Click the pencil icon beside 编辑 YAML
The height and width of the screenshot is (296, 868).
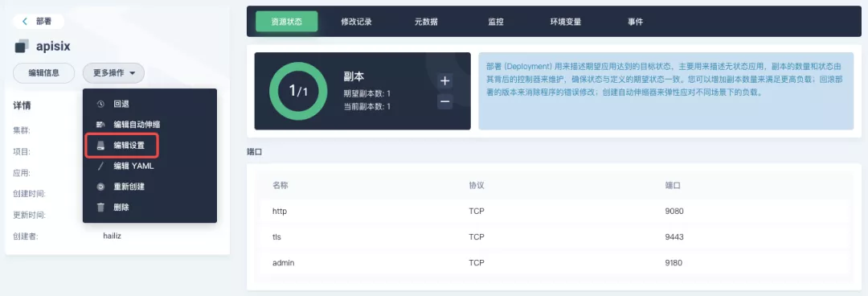(x=100, y=166)
